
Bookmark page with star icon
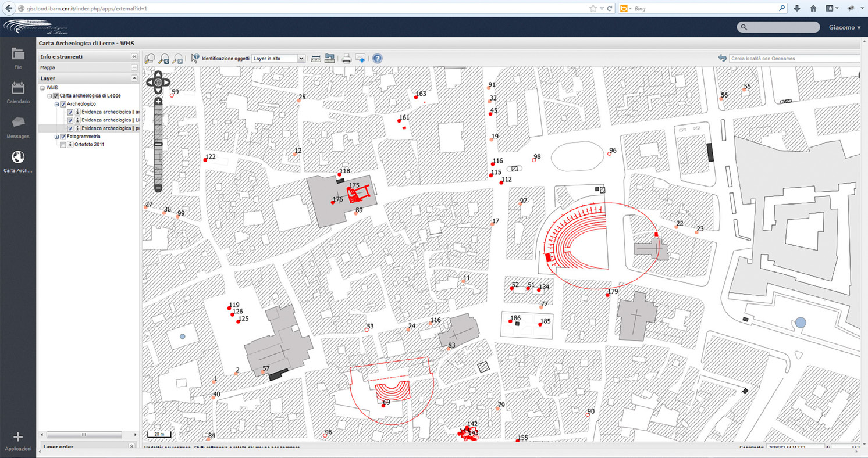(593, 9)
